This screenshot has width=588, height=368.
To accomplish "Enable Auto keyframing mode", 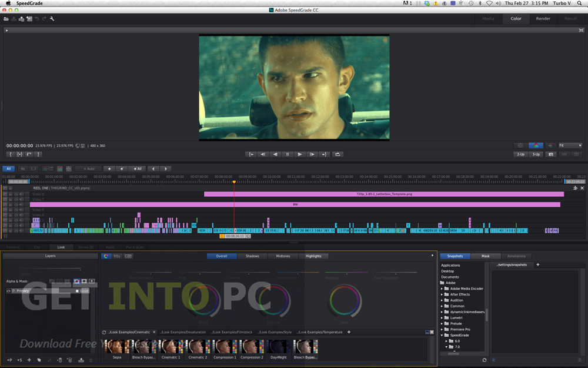I will [88, 168].
